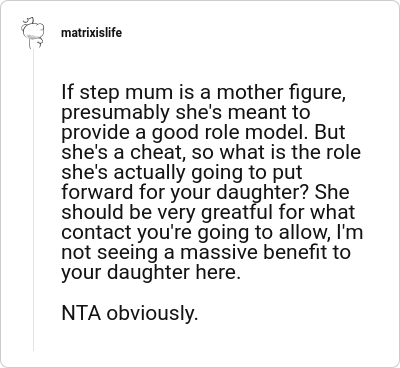Click the phrase 'mother figure,'

pos(281,93)
